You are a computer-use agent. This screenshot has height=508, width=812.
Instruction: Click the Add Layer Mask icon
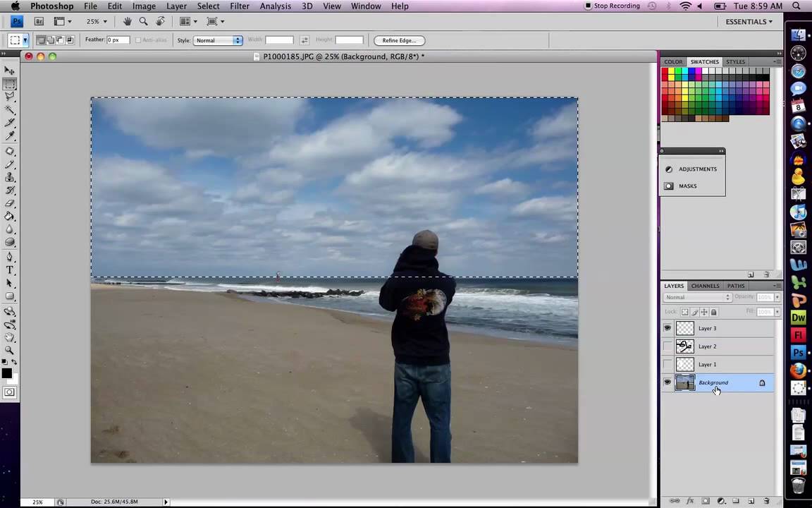(x=705, y=501)
